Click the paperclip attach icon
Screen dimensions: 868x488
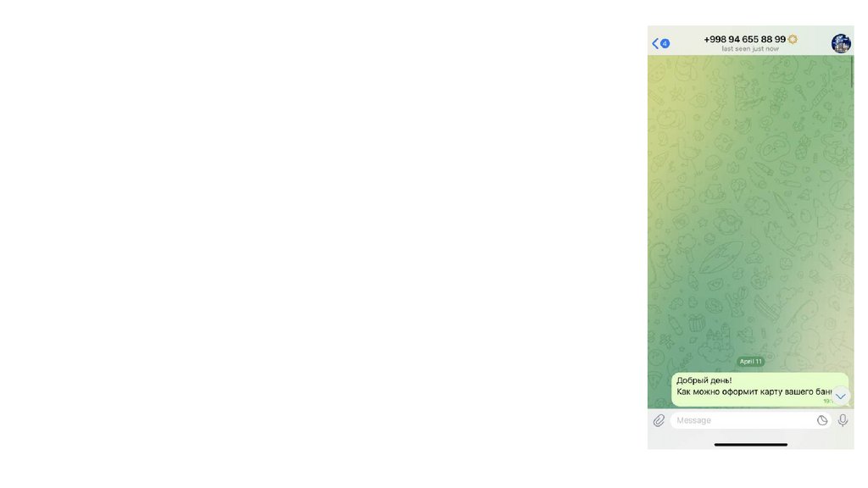pyautogui.click(x=659, y=421)
